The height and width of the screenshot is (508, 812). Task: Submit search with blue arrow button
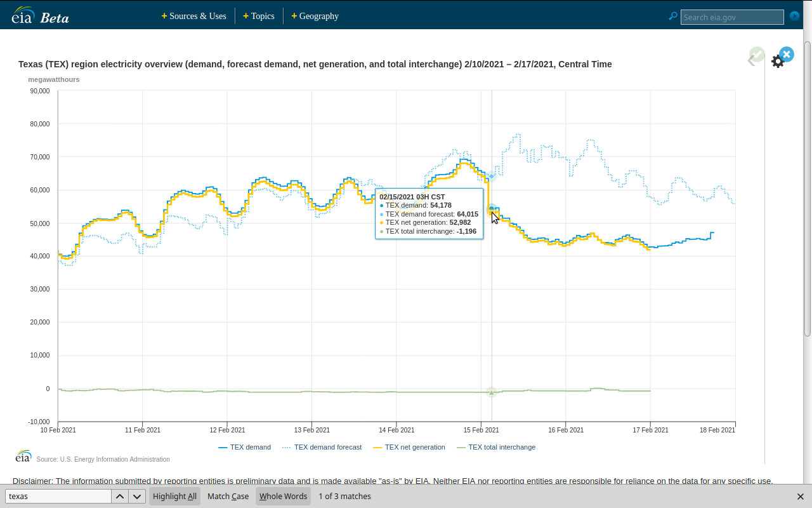click(x=794, y=17)
